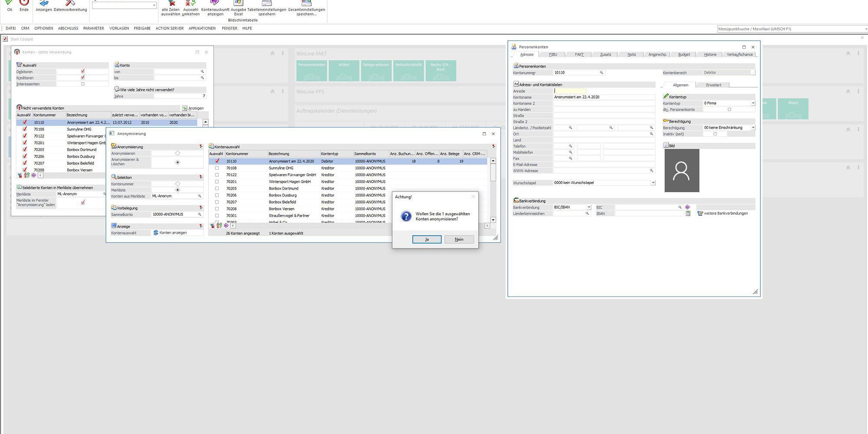Click the Anzeigen button in 'Nicht verwendete Konten'

pos(193,108)
